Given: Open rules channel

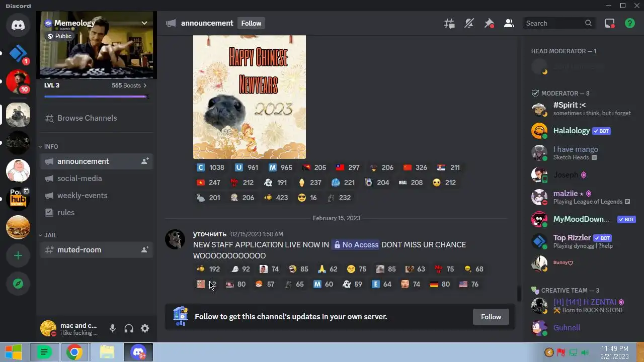Looking at the screenshot, I should coord(96,213).
